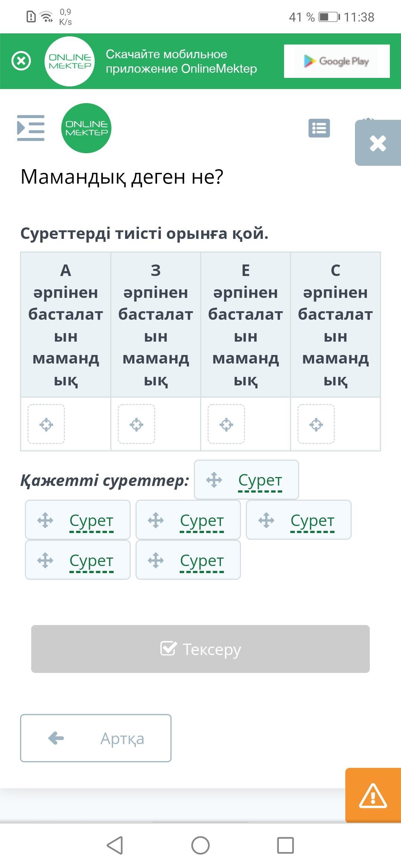Open the Google Play store link
Viewport: 401px width, 868px height.
coord(337,61)
